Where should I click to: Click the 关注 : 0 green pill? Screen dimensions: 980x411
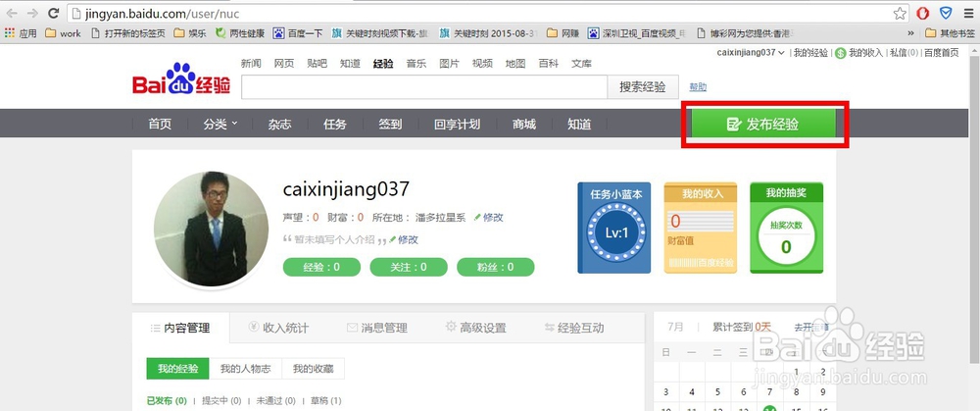click(409, 267)
